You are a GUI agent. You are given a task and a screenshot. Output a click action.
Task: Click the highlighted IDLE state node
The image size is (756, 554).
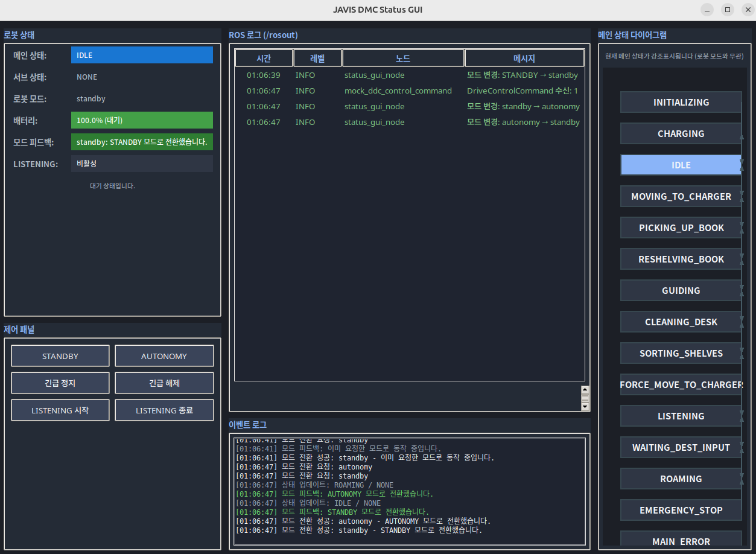[x=681, y=165]
